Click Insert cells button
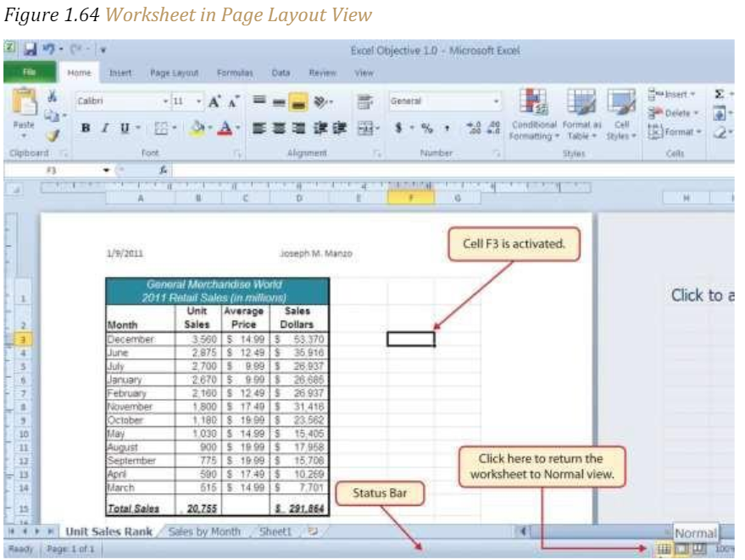745x560 pixels. click(671, 94)
